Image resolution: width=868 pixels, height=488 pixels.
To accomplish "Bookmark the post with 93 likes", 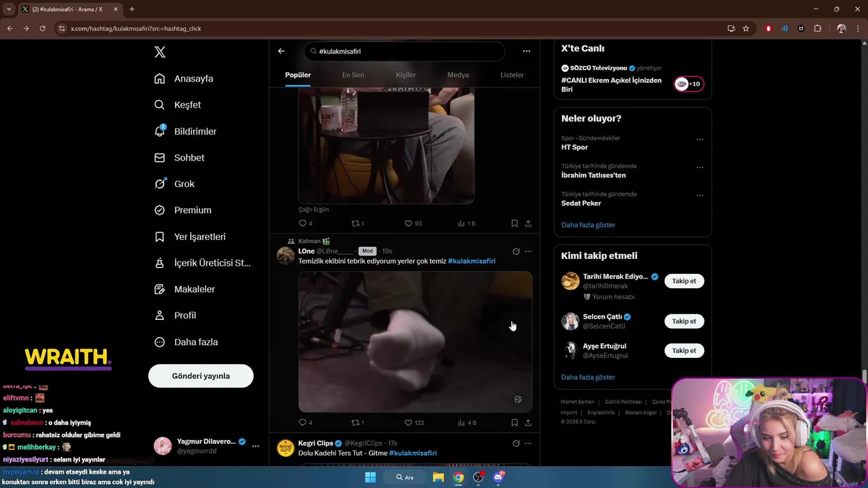I will click(515, 223).
